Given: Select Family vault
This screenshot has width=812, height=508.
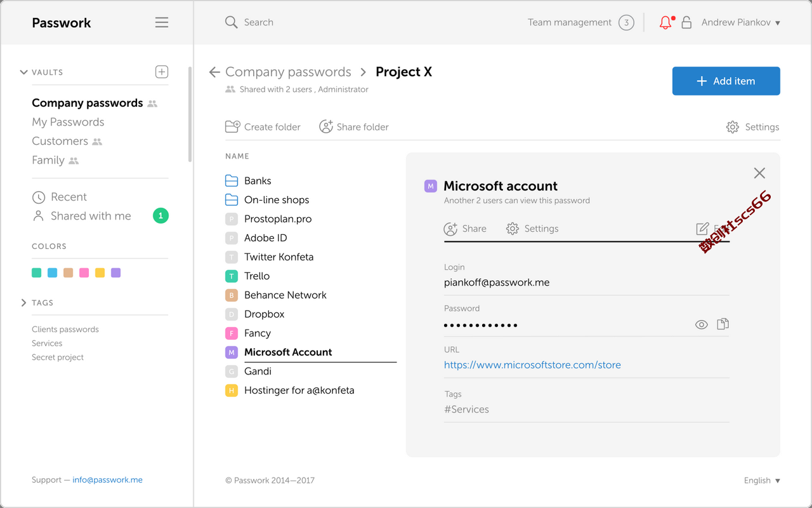Looking at the screenshot, I should 48,160.
